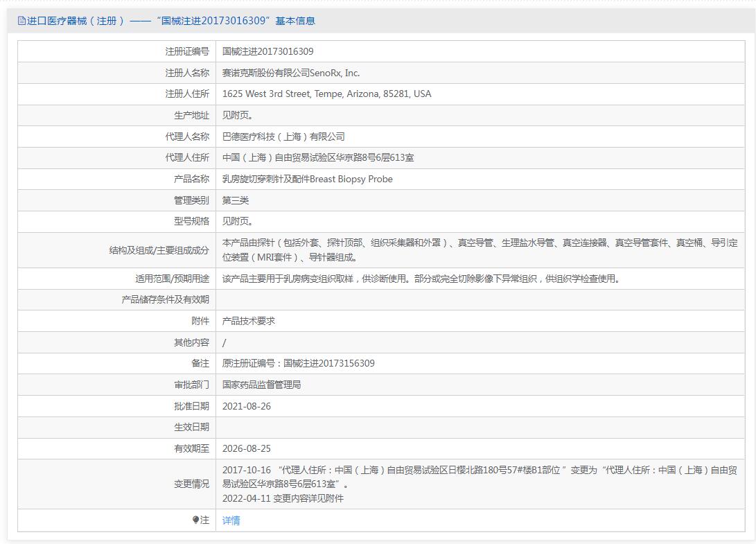Click registrant name 赛诺克斯股份有限公司SenoRx, Inc.

click(291, 73)
